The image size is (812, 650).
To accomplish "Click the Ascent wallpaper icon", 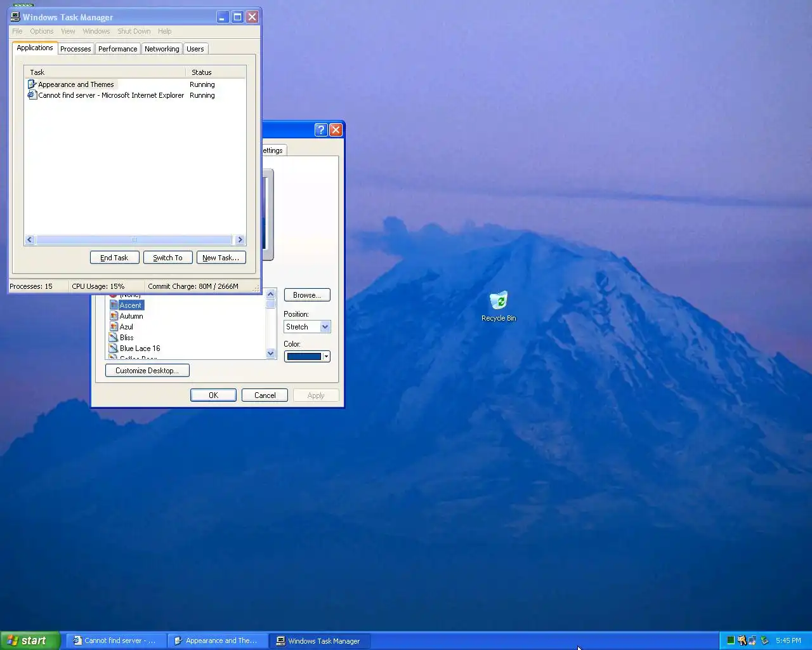I will tap(114, 305).
